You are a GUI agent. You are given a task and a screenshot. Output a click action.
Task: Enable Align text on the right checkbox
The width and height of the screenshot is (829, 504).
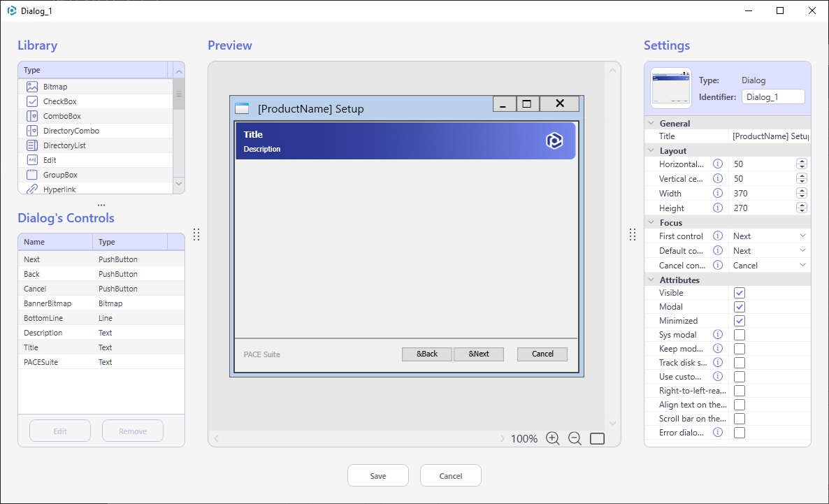click(x=739, y=405)
